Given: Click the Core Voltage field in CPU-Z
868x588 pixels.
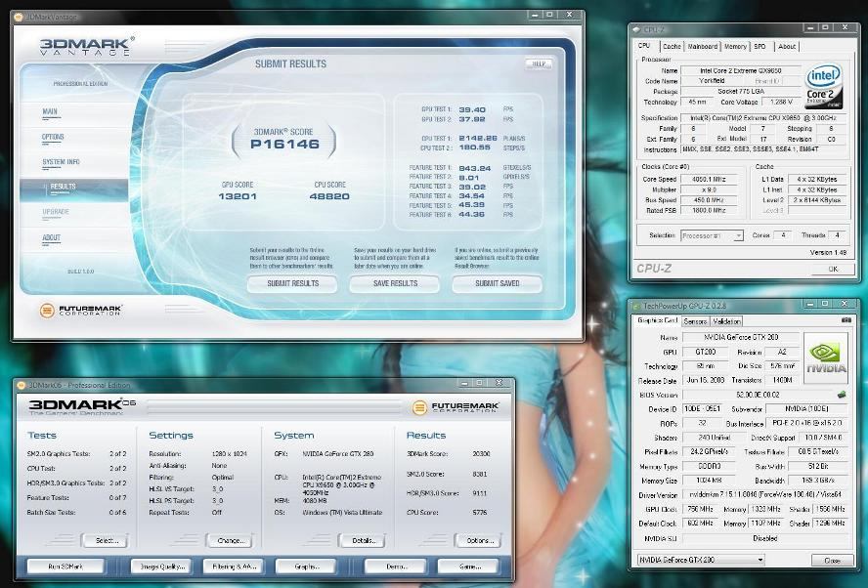Looking at the screenshot, I should [781, 102].
